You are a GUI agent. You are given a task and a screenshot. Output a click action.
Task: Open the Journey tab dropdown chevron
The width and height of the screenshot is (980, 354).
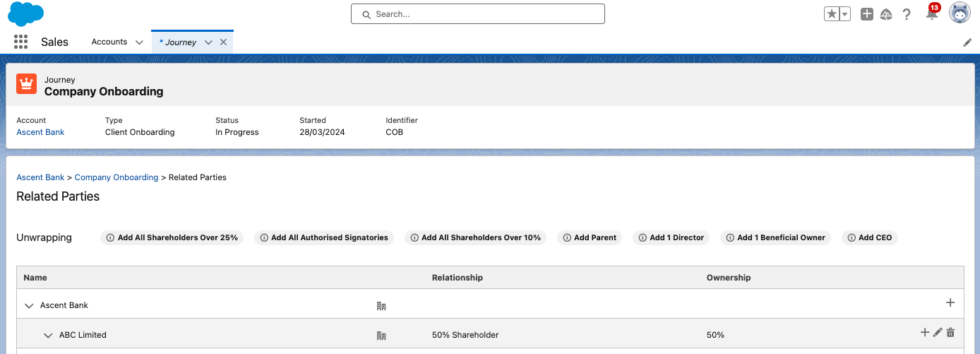208,42
